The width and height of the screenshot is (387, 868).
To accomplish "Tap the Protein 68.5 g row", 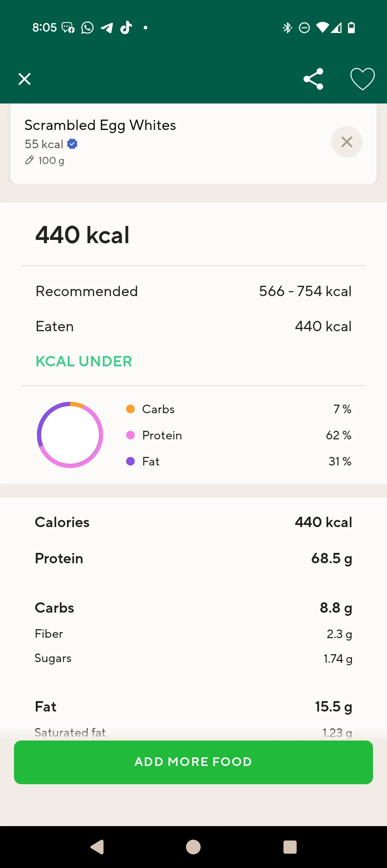I will 193,558.
